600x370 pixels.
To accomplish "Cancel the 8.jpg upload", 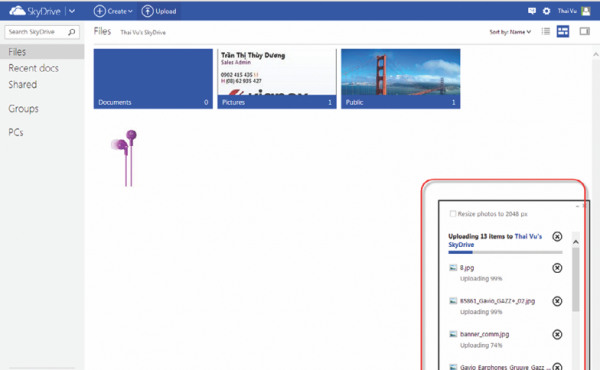I will tap(557, 268).
